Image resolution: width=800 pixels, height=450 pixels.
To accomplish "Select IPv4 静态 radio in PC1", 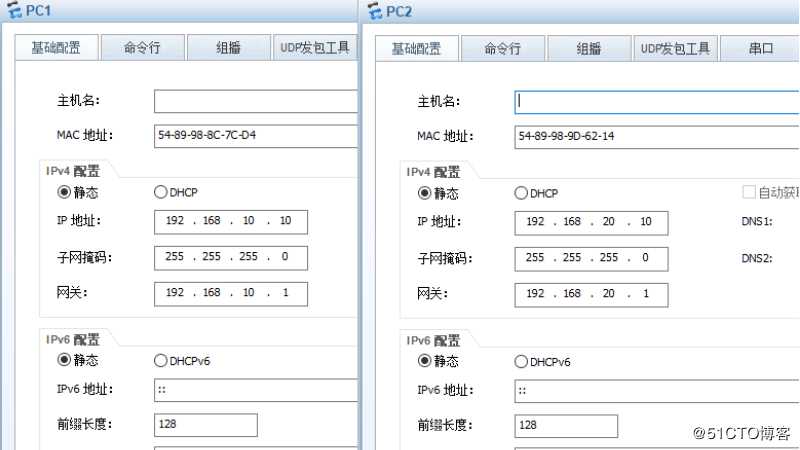I will pos(64,192).
